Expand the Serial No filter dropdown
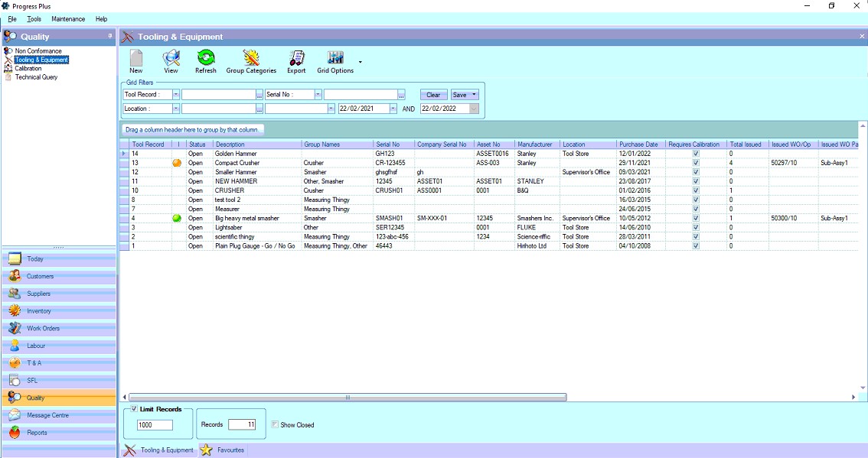Screen dimensions: 868x458 tap(318, 95)
